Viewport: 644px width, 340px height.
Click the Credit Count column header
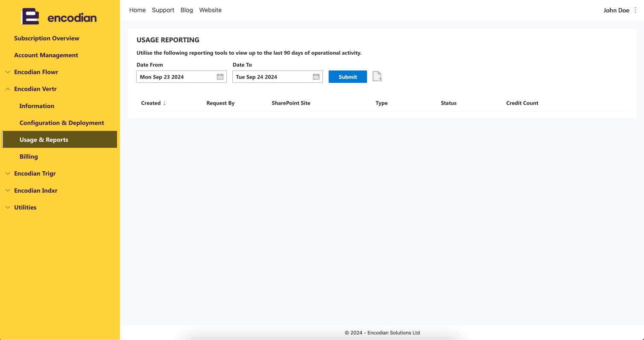coord(522,103)
